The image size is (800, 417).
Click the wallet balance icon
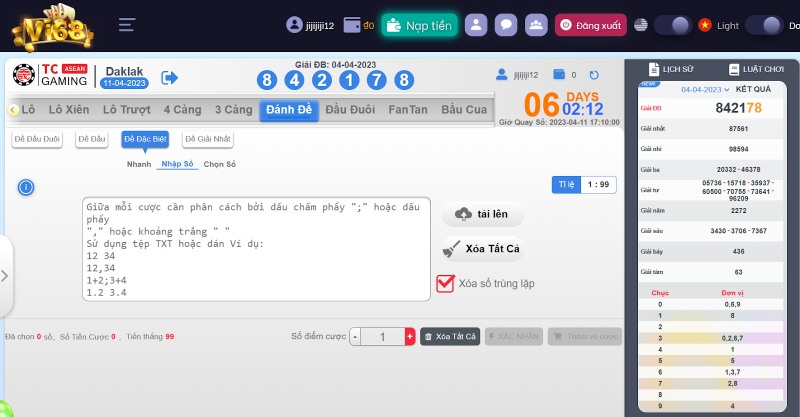351,25
